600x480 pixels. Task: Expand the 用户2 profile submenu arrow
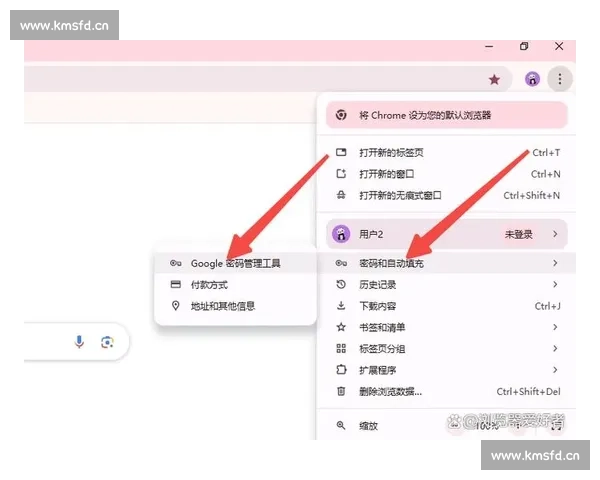click(x=555, y=234)
